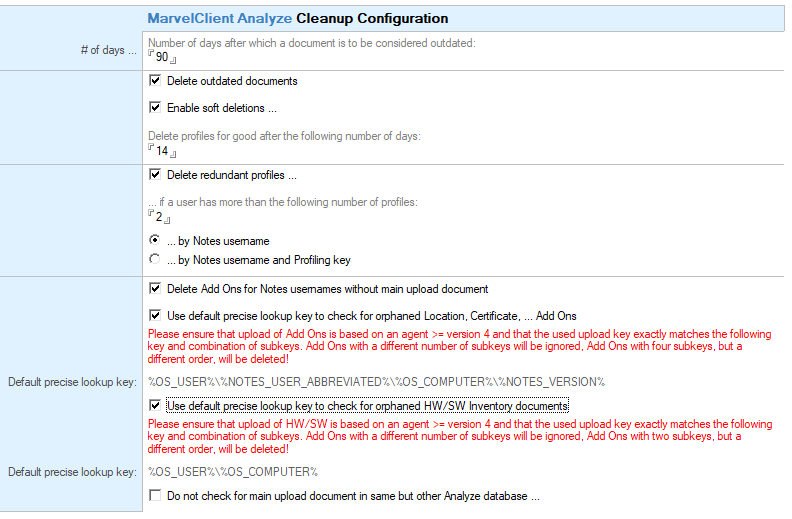Uncheck Delete outdated documents checkbox
The image size is (792, 519).
click(155, 80)
